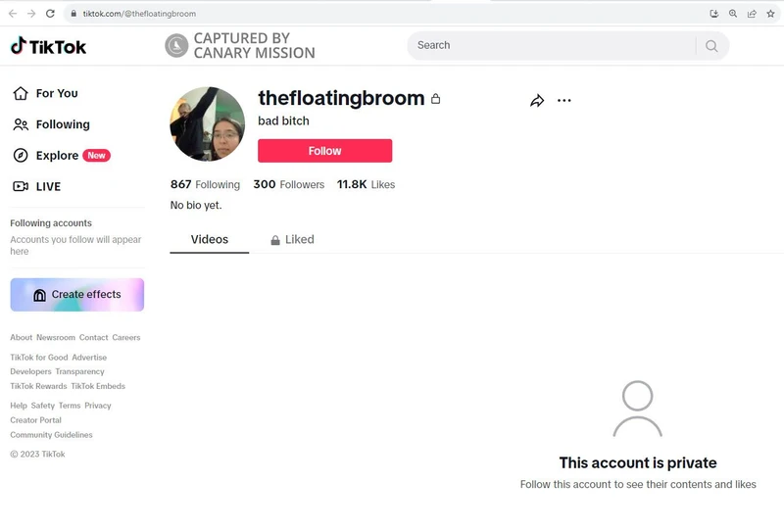This screenshot has width=784, height=532.
Task: Click the install app icon in the address bar
Action: [714, 14]
